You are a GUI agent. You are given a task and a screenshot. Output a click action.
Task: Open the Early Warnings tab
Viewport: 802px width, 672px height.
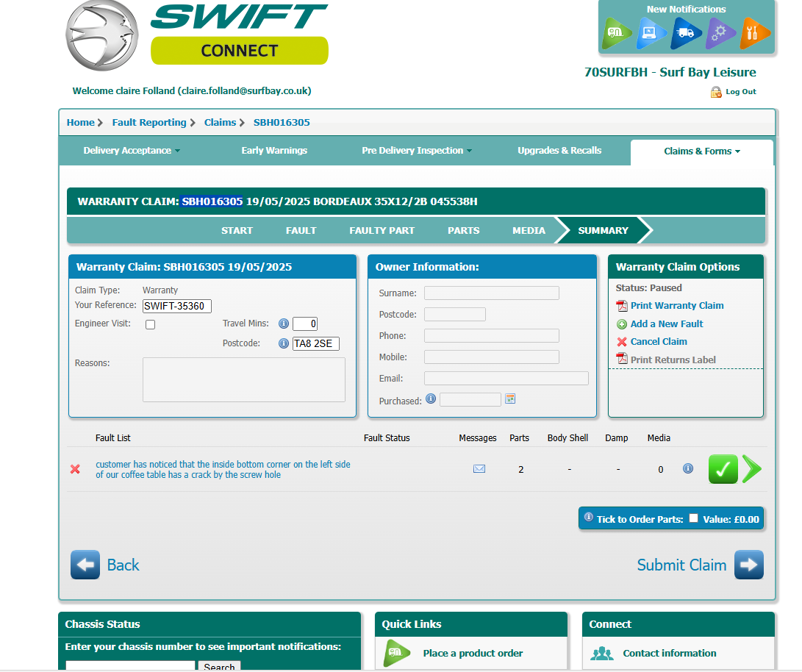point(274,151)
